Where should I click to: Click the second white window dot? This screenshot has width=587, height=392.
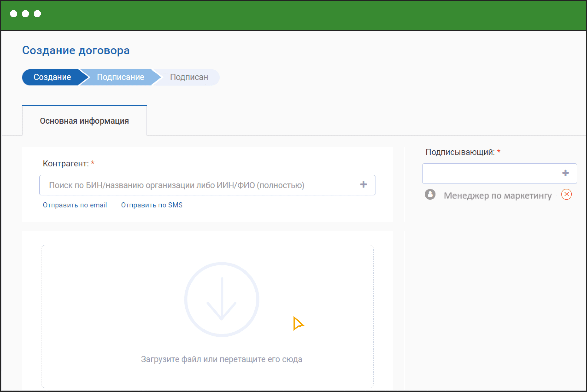25,14
